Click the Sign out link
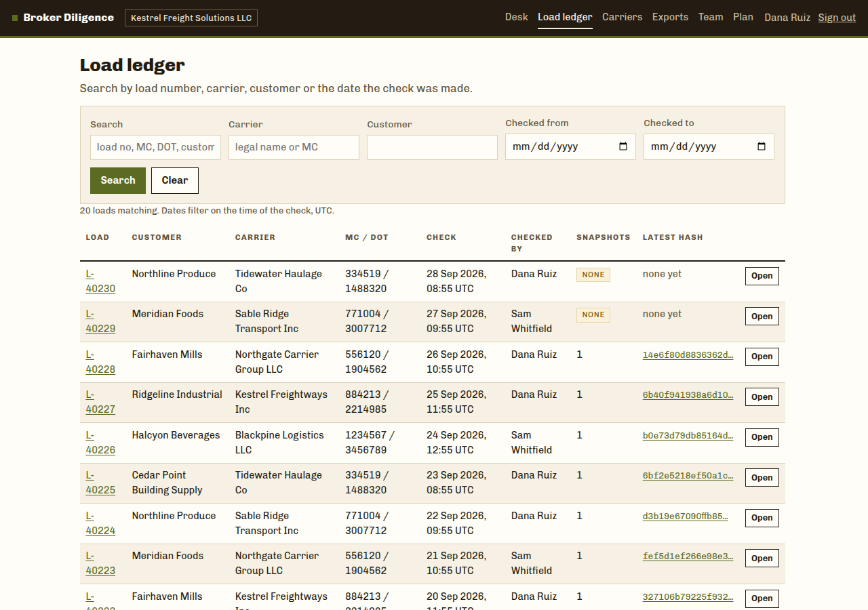This screenshot has height=610, width=868. pyautogui.click(x=837, y=18)
